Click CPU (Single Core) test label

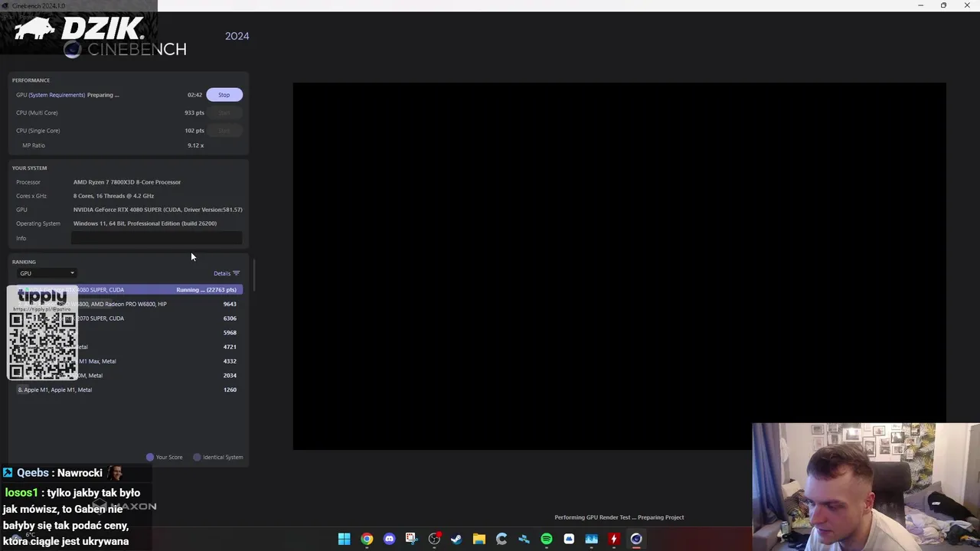[x=38, y=130]
